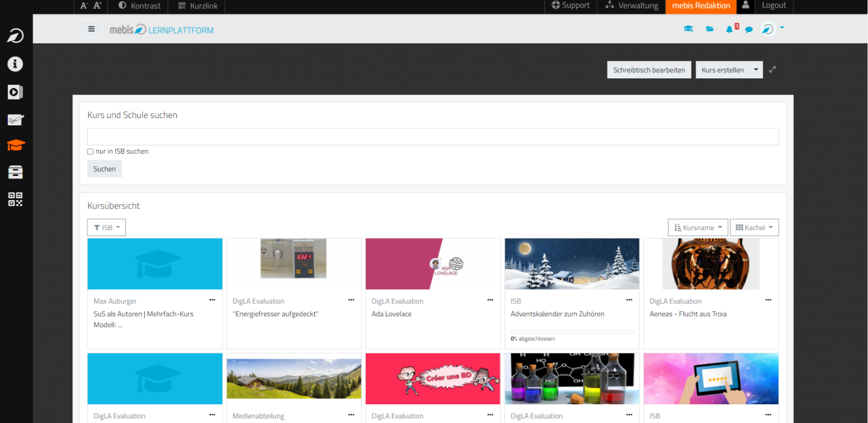This screenshot has height=423, width=868.
Task: Click the Kursübersicht heading
Action: pos(114,206)
